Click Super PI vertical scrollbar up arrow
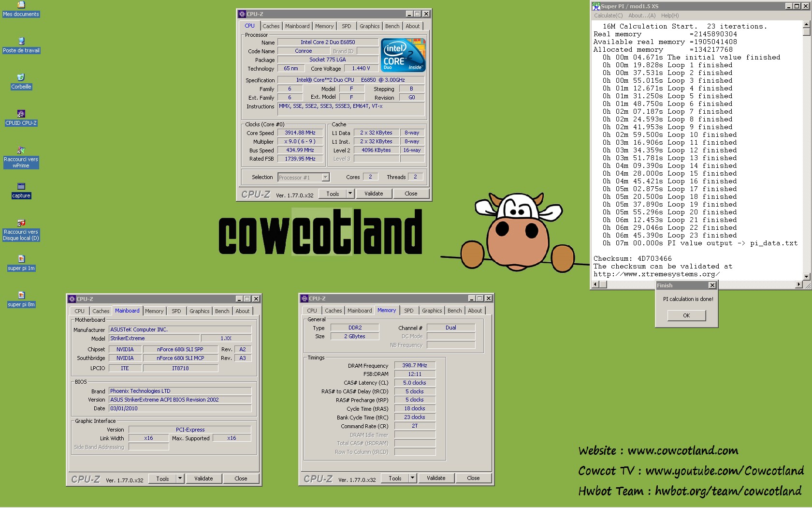 (806, 24)
